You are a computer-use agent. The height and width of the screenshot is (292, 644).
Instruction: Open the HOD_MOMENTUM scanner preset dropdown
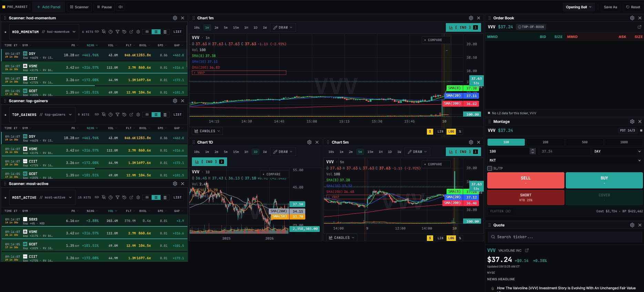click(x=44, y=32)
